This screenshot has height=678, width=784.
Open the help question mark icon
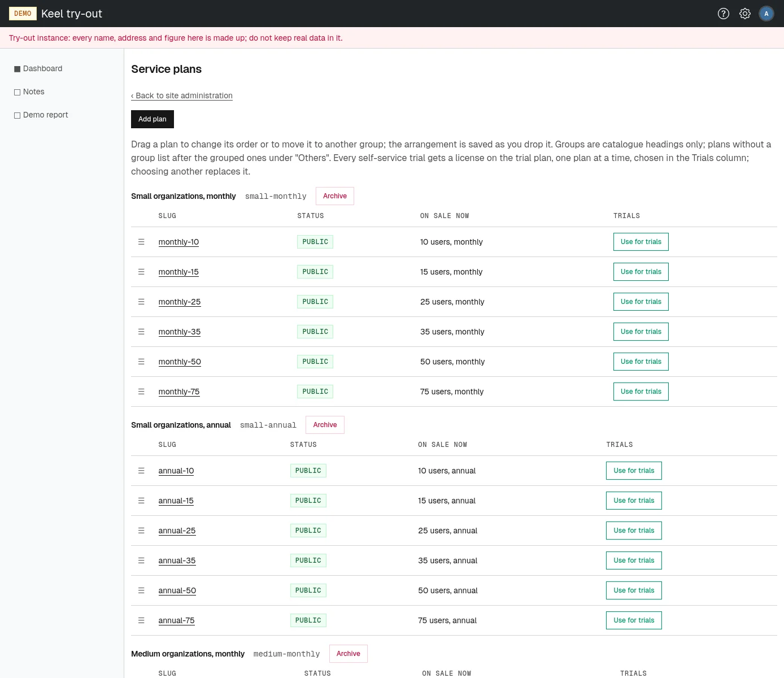coord(724,14)
